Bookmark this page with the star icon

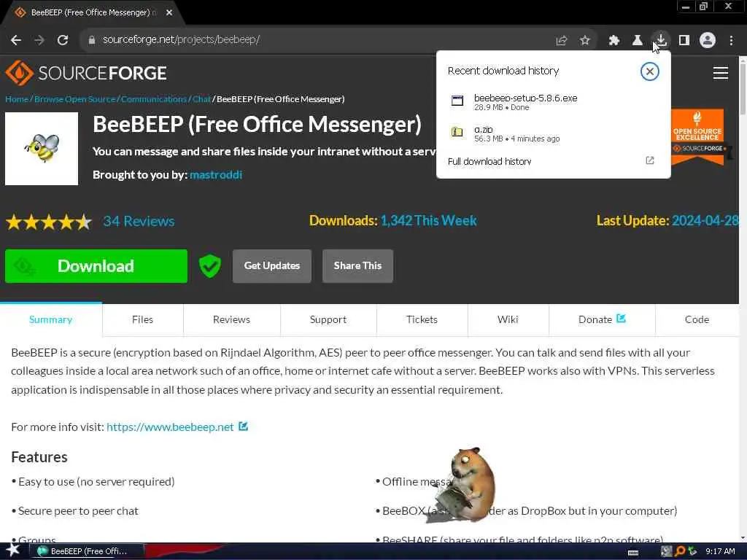585,41
